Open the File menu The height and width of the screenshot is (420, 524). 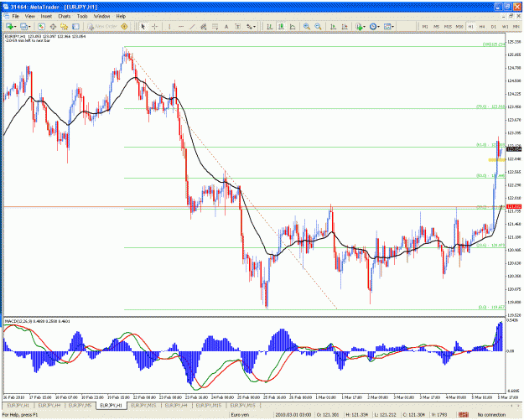pyautogui.click(x=16, y=16)
